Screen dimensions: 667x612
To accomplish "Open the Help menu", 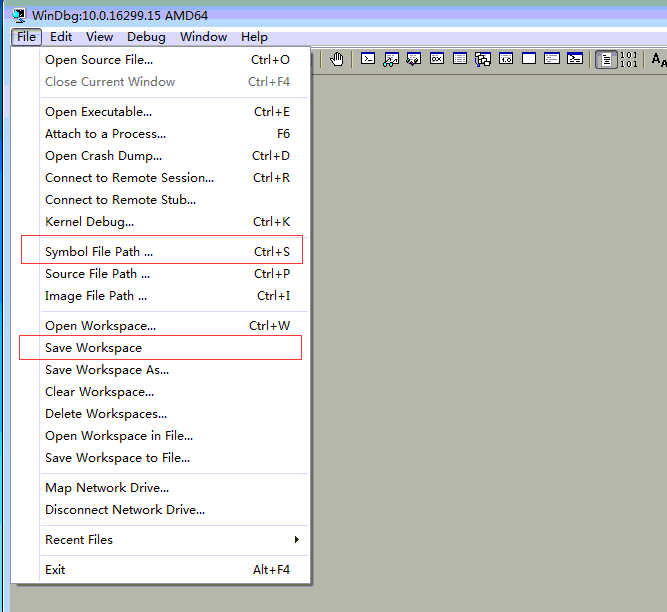I will (254, 37).
